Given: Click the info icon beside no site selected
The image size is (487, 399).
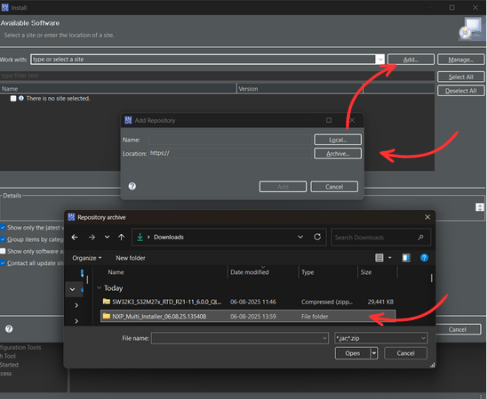Looking at the screenshot, I should (21, 98).
